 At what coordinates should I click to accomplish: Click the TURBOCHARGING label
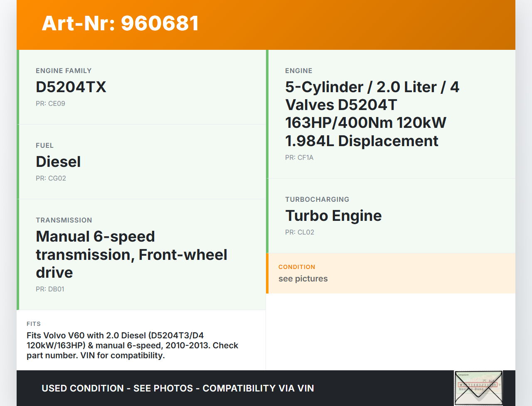click(x=317, y=200)
